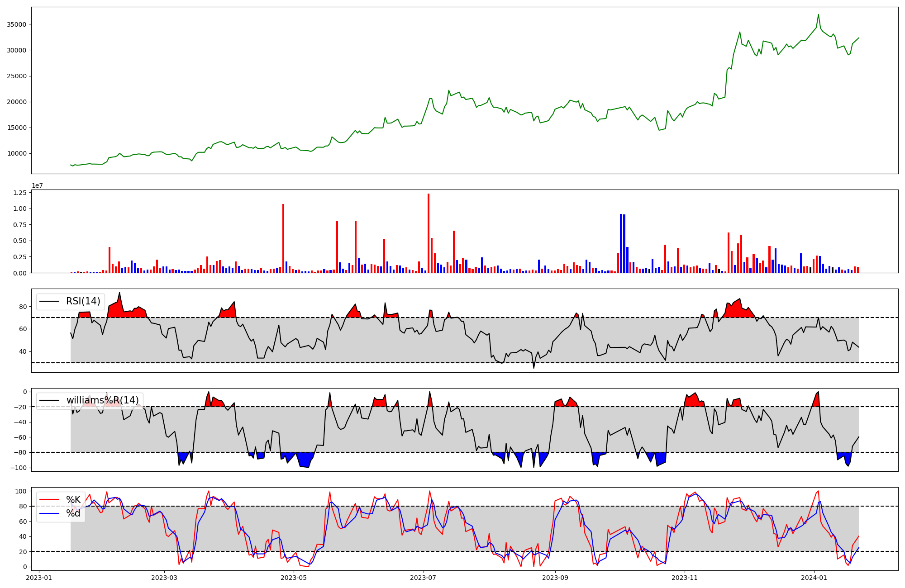Click the %K legend entry text
This screenshot has height=588, width=905.
click(73, 500)
